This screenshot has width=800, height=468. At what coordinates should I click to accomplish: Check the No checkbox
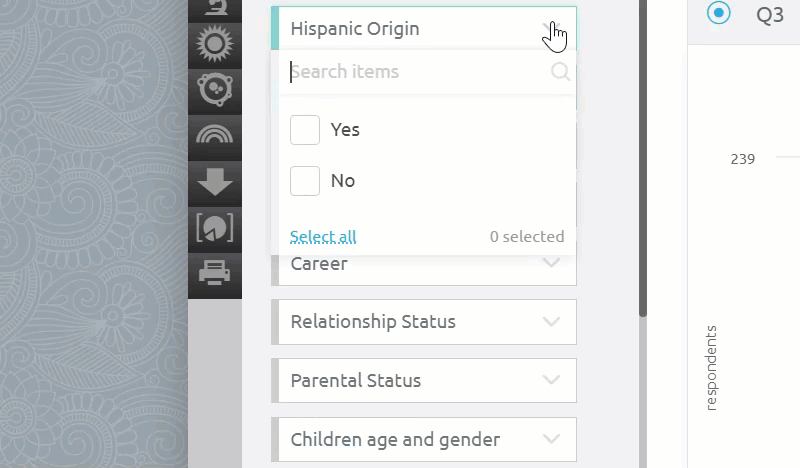pyautogui.click(x=305, y=181)
